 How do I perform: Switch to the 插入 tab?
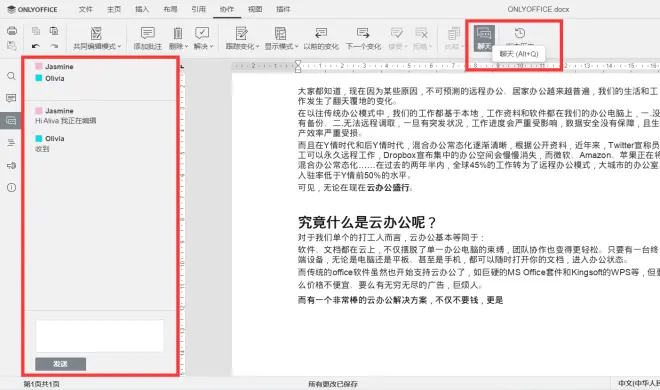click(142, 9)
